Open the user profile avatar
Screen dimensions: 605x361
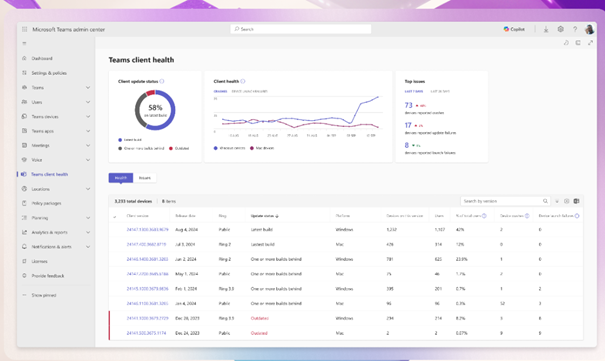pos(589,29)
